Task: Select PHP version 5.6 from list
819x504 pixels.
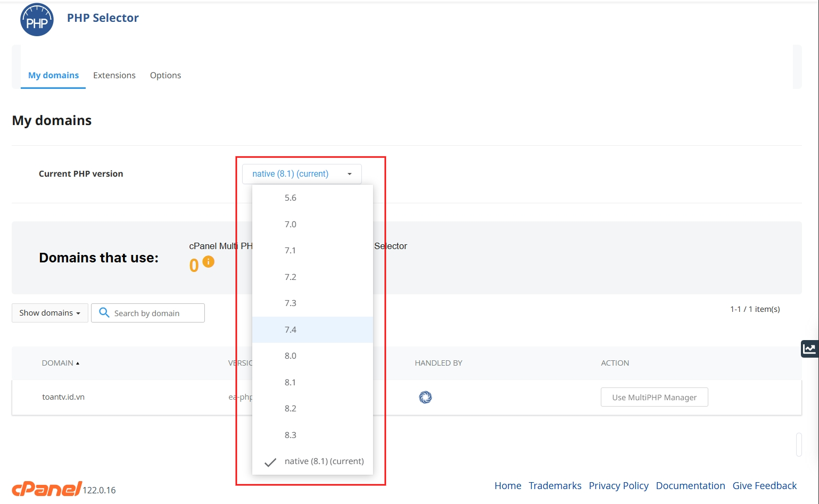Action: 312,198
